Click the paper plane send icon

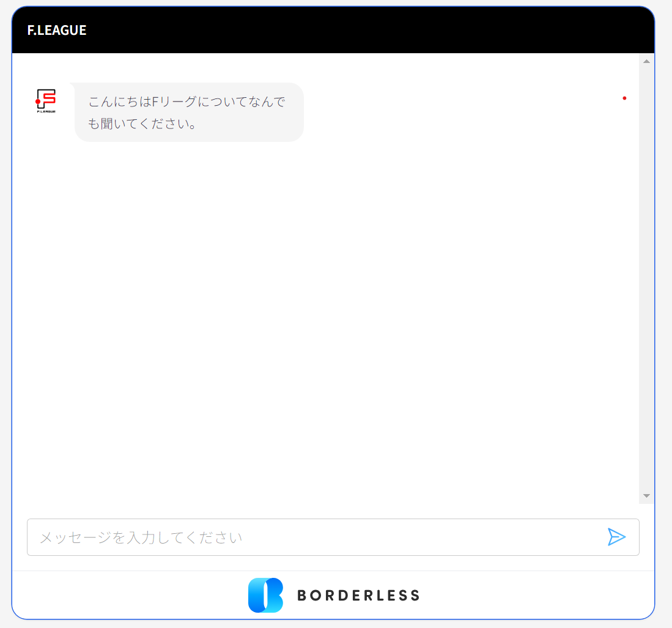pyautogui.click(x=616, y=537)
